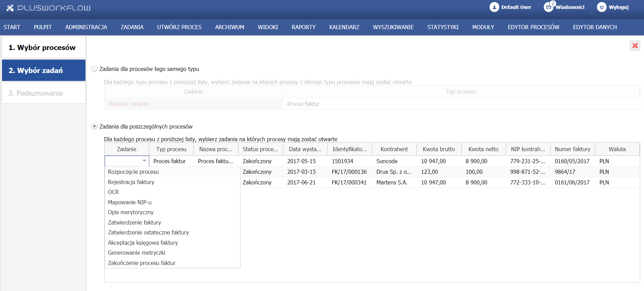Viewport: 644px width, 291px height.
Task: Select 'Zadania dla poszczególnych procesów' radio
Action: pos(95,126)
